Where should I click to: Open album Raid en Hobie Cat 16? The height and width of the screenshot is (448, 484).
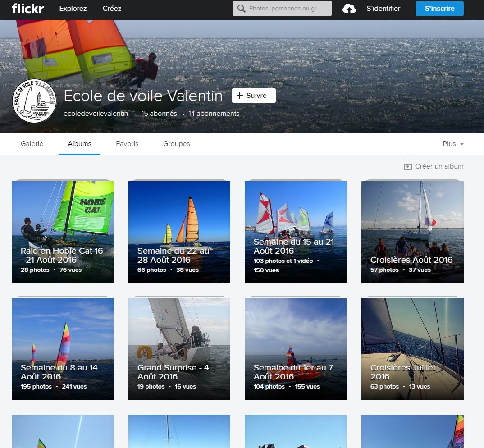[63, 232]
